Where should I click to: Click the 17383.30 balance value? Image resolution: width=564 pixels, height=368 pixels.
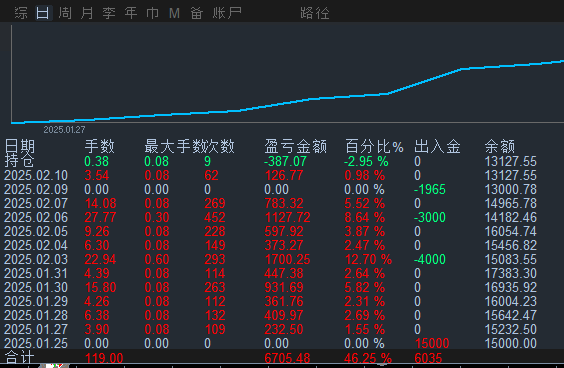pyautogui.click(x=510, y=274)
